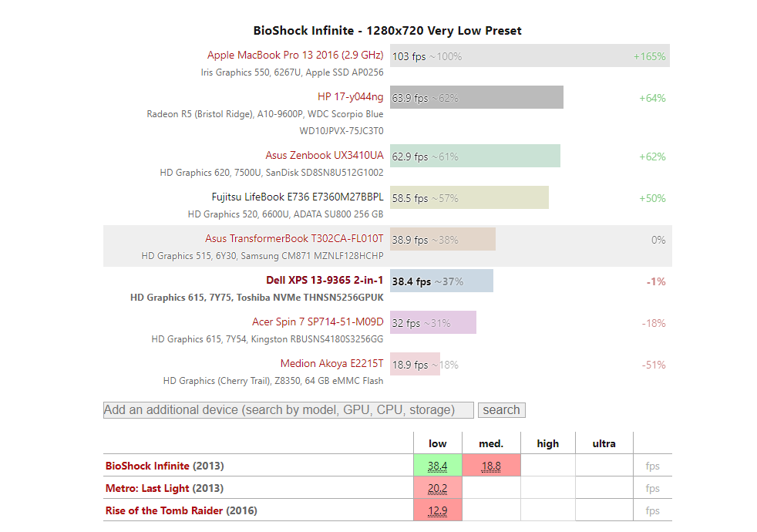The image size is (757, 532).
Task: Open Rise of the Tomb Raider link
Action: [164, 510]
